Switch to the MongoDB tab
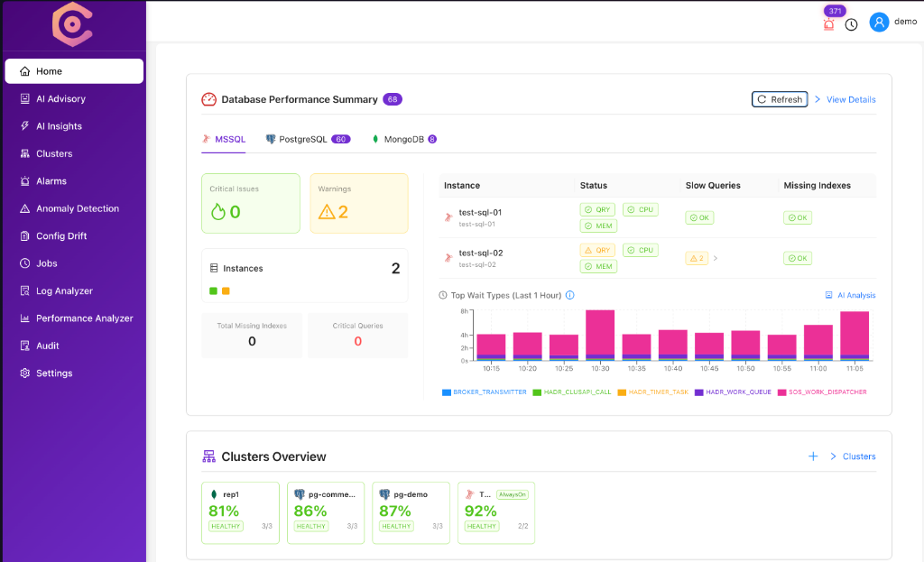Viewport: 924px width, 562px height. tap(403, 140)
